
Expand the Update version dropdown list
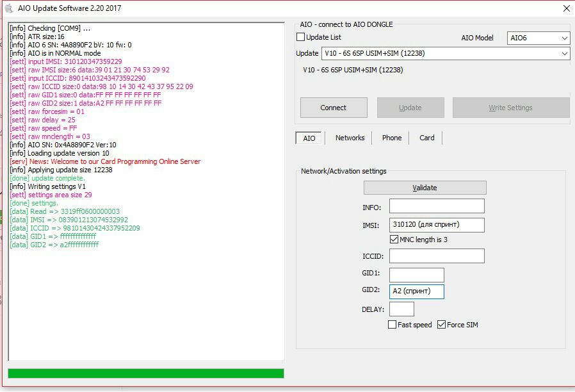tap(563, 54)
